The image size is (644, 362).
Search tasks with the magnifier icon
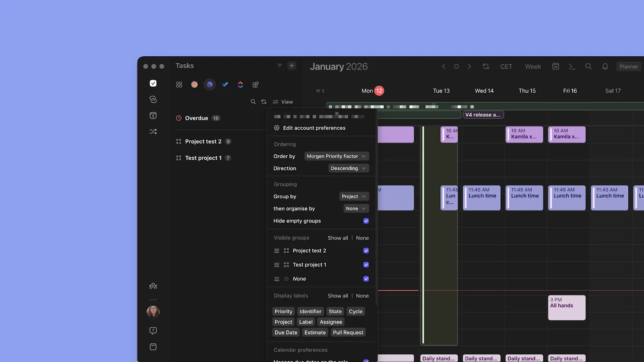point(253,102)
